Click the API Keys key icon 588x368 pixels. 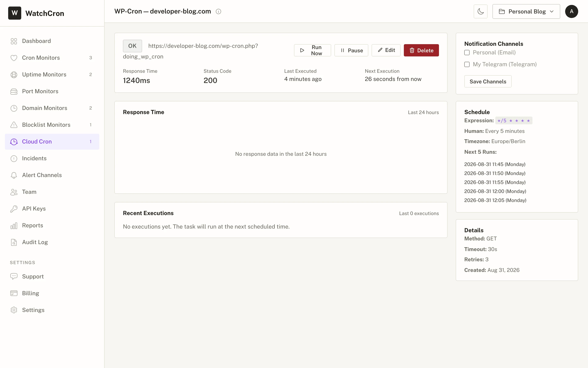(14, 209)
